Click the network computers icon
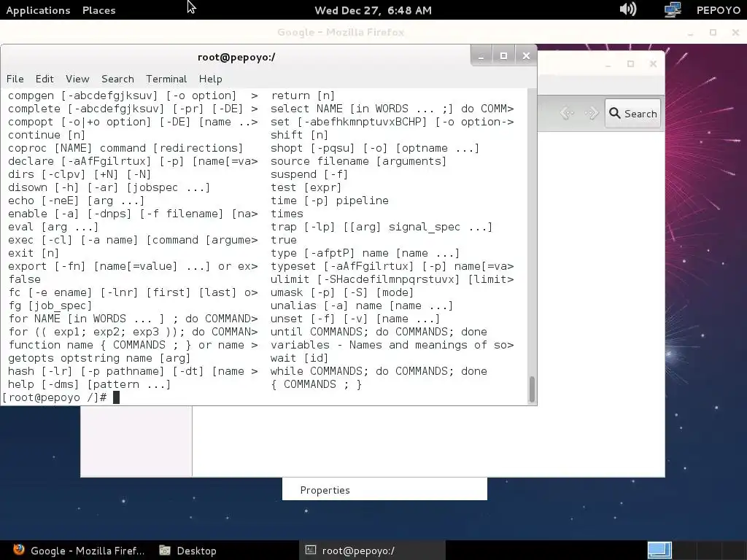 [x=673, y=9]
